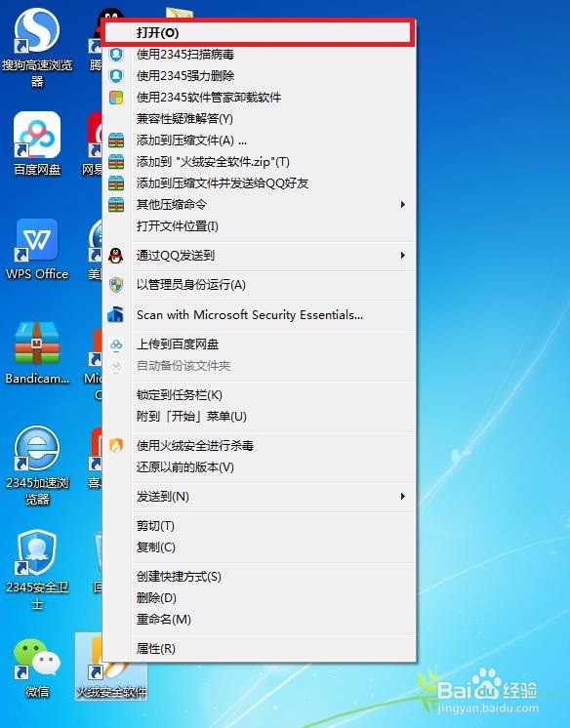Image resolution: width=570 pixels, height=728 pixels.
Task: Choose 使用2345软件管家卸载软件 entry
Action: coord(259,98)
